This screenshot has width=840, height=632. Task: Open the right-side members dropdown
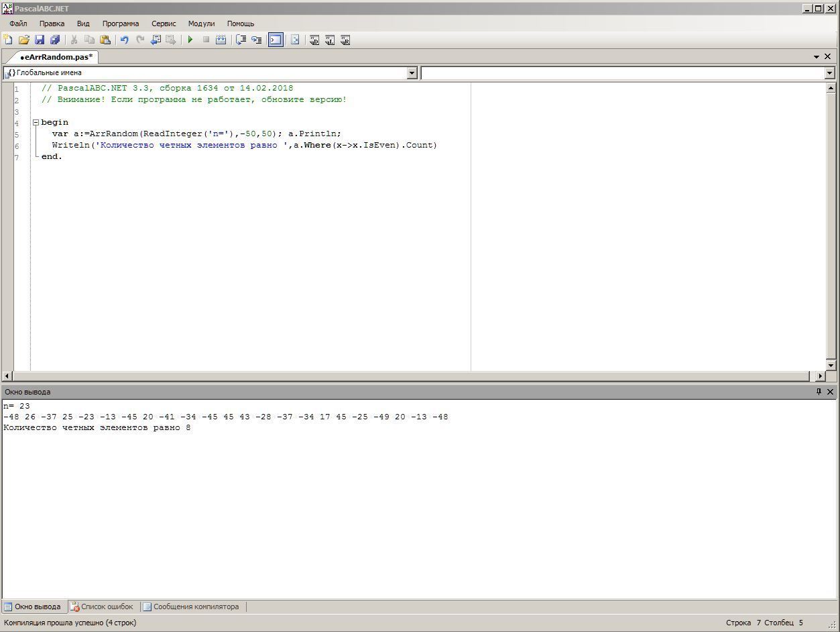pyautogui.click(x=829, y=72)
